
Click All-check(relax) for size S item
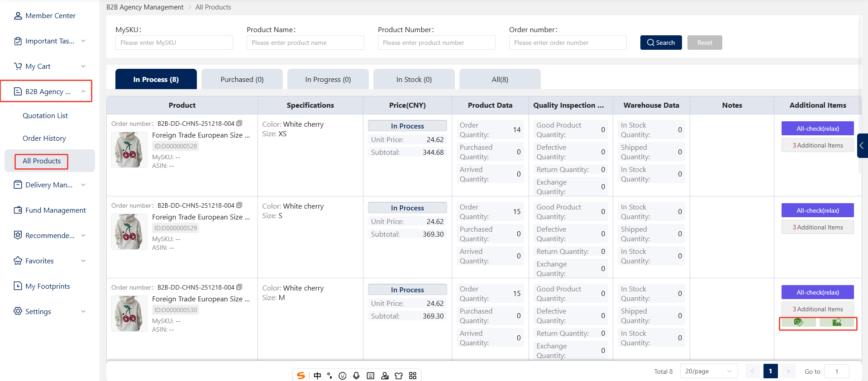(817, 210)
